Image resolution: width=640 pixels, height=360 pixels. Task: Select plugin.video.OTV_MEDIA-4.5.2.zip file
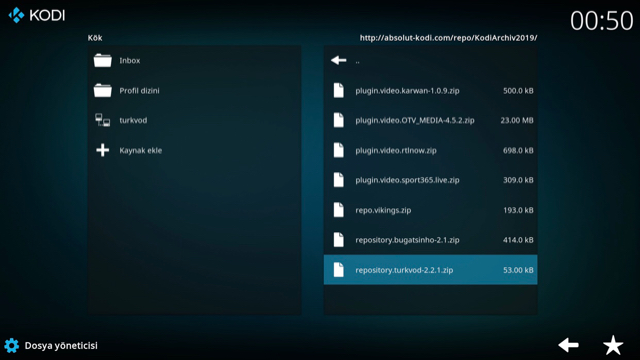431,120
